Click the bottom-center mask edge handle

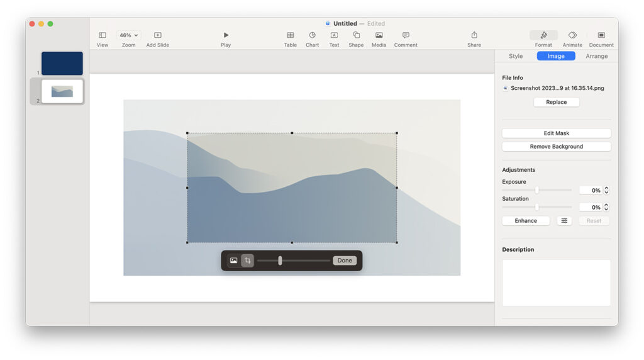point(292,242)
